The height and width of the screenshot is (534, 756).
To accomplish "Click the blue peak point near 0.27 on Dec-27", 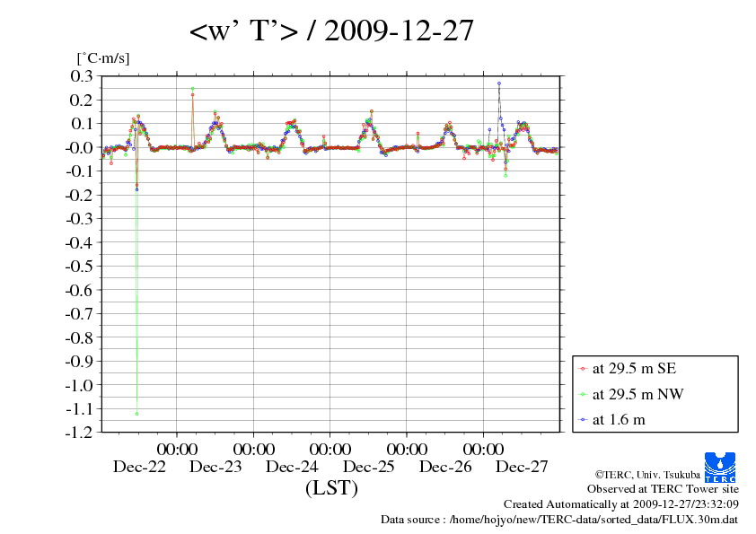I will pos(499,83).
